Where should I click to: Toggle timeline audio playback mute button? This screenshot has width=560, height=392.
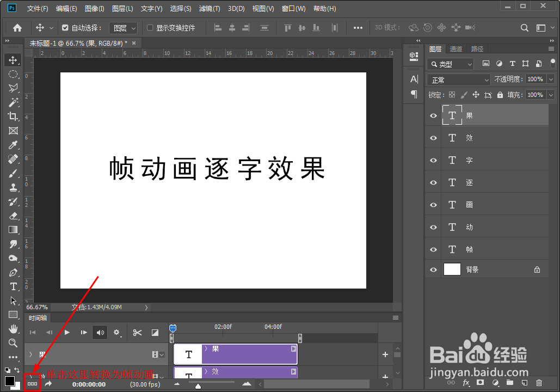click(100, 333)
